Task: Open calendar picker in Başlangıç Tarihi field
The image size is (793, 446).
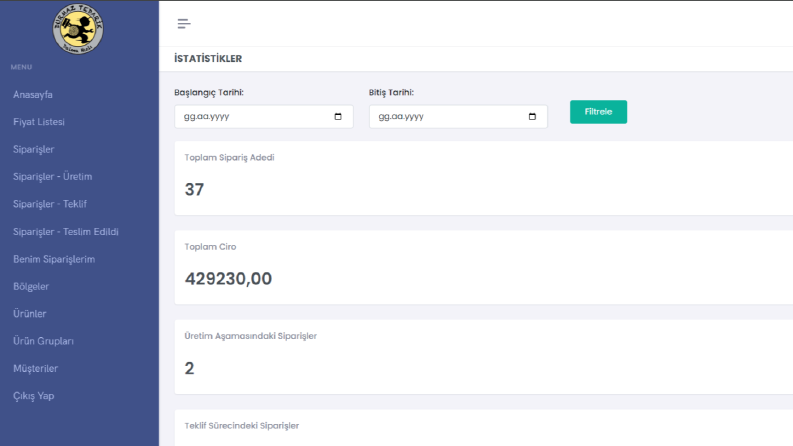Action: (x=338, y=117)
